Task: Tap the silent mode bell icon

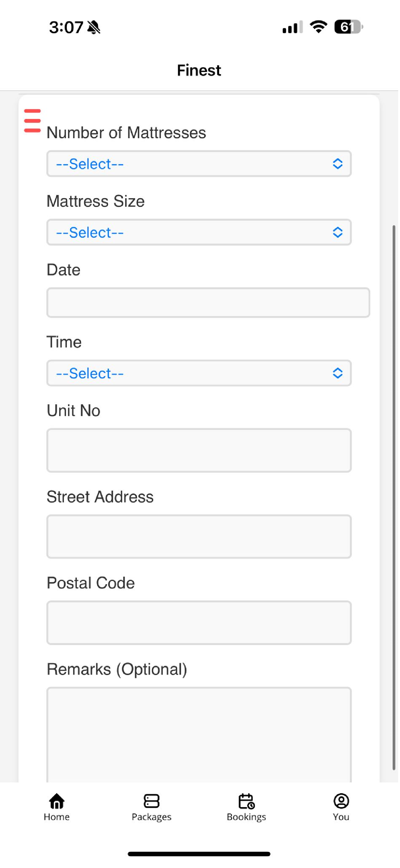Action: pos(94,27)
